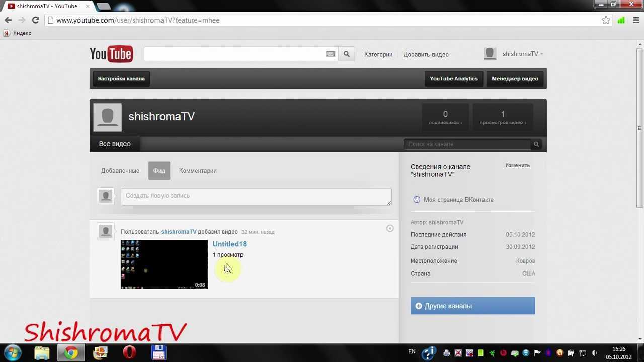Click the network tray icon

583,353
